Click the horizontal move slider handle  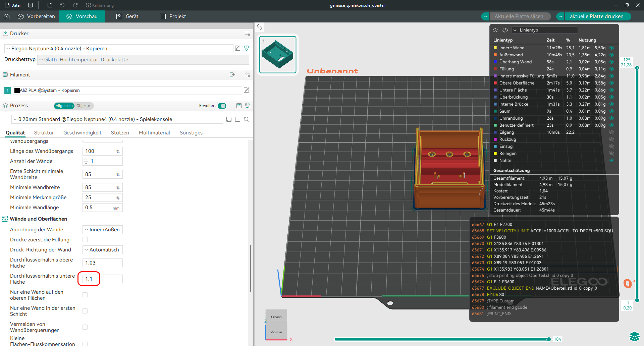click(x=548, y=339)
